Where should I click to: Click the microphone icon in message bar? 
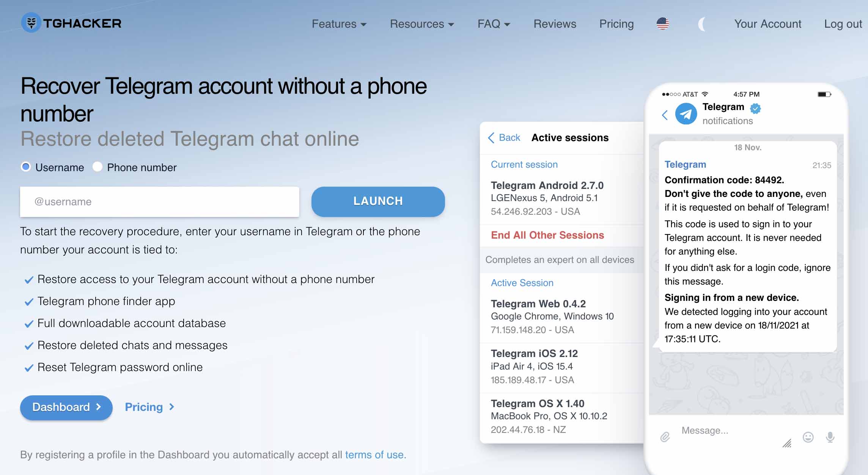pos(830,434)
